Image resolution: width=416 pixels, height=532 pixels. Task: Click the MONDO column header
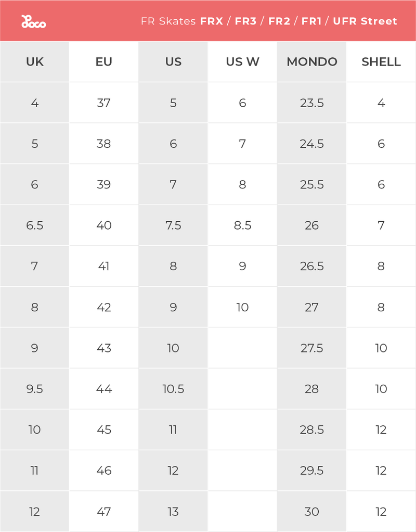pyautogui.click(x=312, y=62)
